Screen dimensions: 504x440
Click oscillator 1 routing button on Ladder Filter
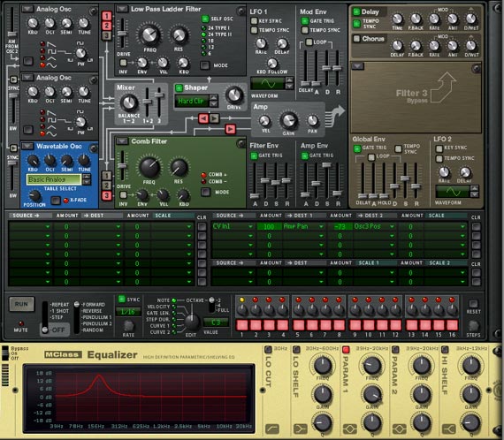click(x=107, y=16)
